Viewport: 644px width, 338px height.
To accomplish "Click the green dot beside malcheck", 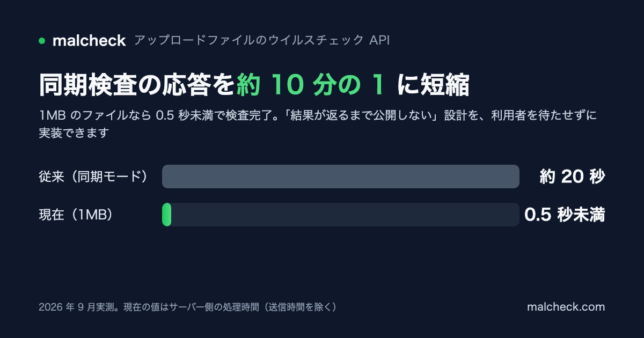I will (x=42, y=41).
